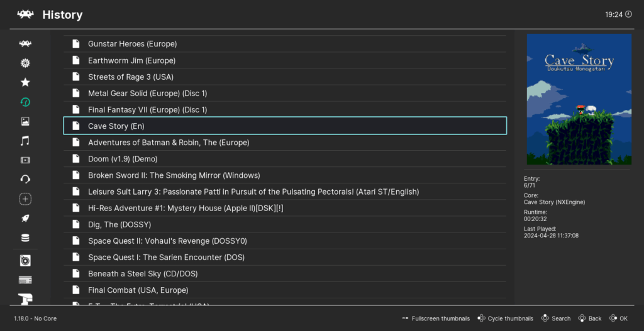Click the Back label in footer
This screenshot has height=331, width=644.
click(595, 318)
